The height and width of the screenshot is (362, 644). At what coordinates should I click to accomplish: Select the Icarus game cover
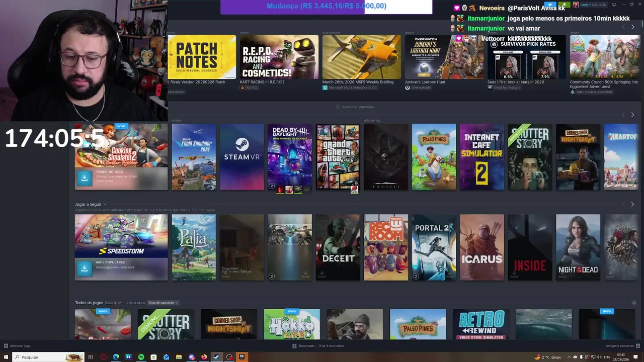pyautogui.click(x=482, y=247)
